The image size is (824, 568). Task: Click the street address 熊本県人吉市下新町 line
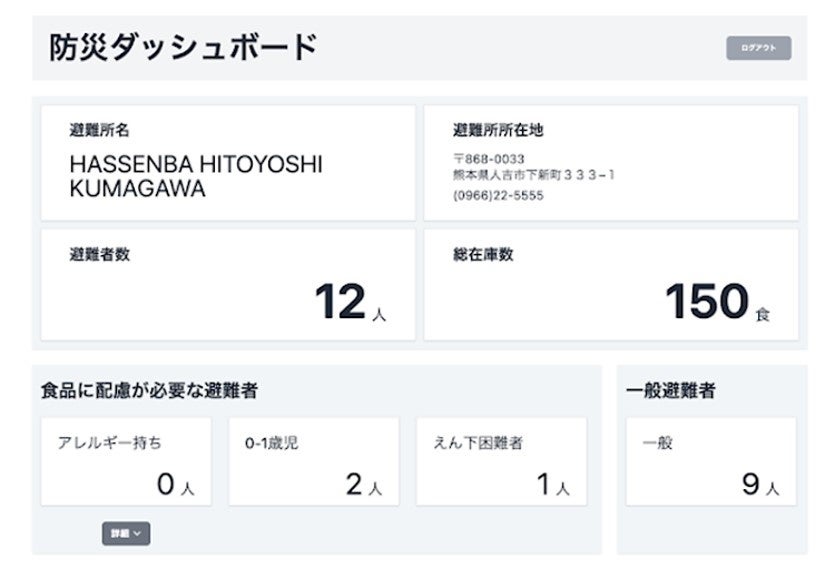534,175
